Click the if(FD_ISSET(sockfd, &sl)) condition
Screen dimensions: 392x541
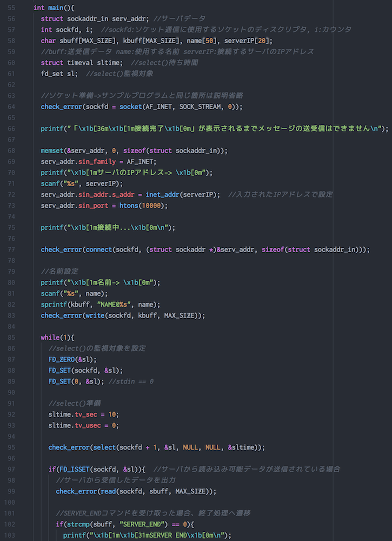[x=97, y=470]
